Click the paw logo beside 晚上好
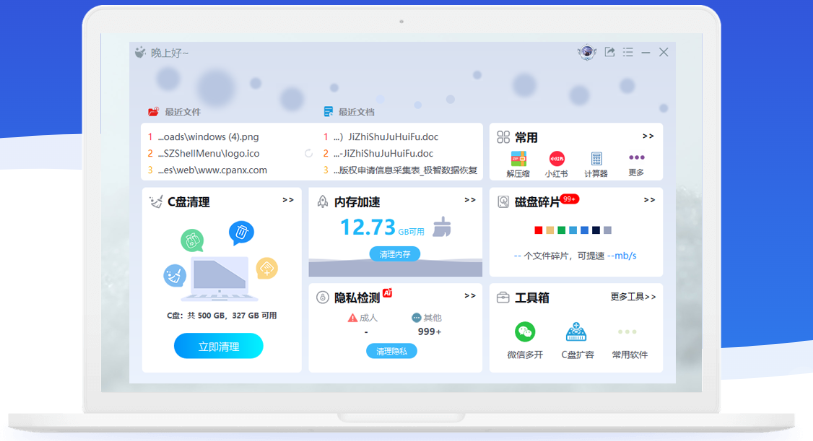Screen dimensions: 813x441 coord(141,52)
